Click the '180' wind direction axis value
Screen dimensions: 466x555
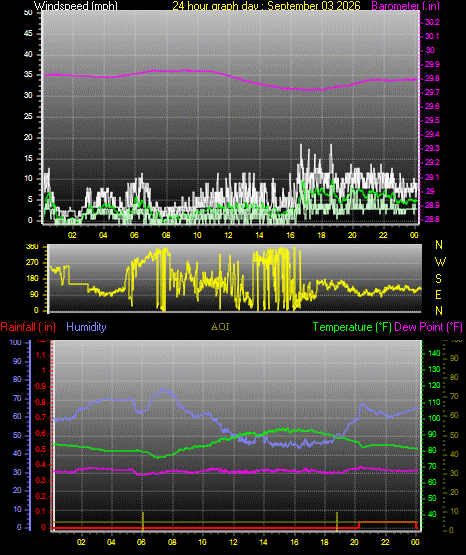coord(32,279)
